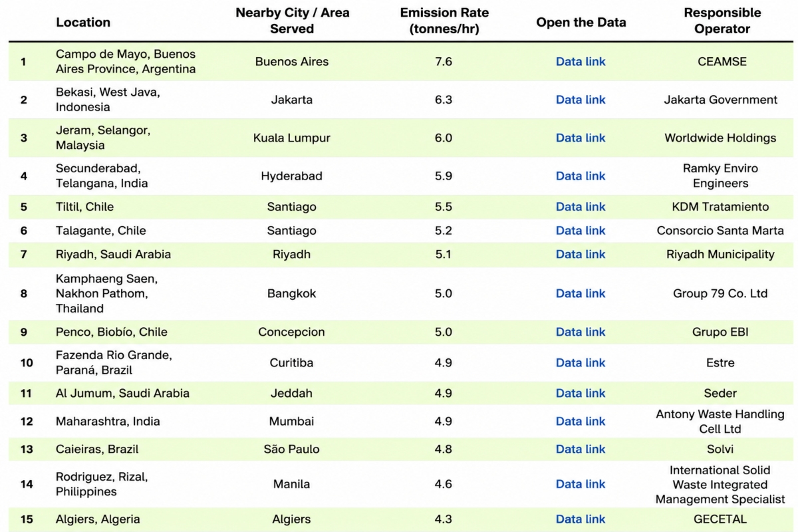Click the Bangkok city cell
The height and width of the screenshot is (532, 798).
(292, 293)
